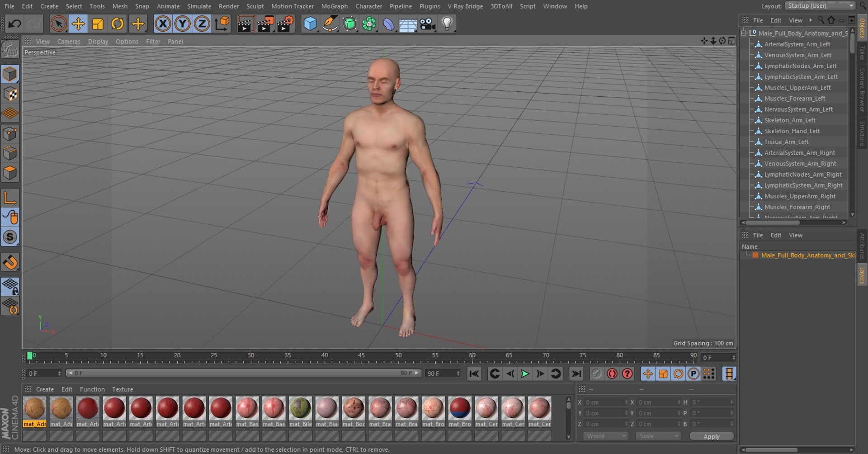Select Muscles_Forearm_Left object
This screenshot has width=868, height=454.
point(794,99)
